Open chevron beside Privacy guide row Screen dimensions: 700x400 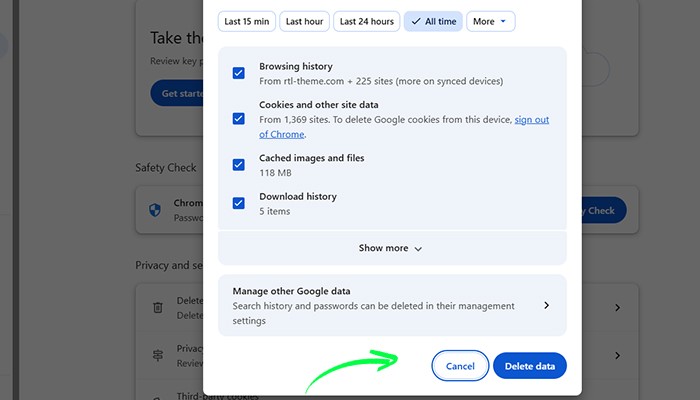[x=617, y=355]
